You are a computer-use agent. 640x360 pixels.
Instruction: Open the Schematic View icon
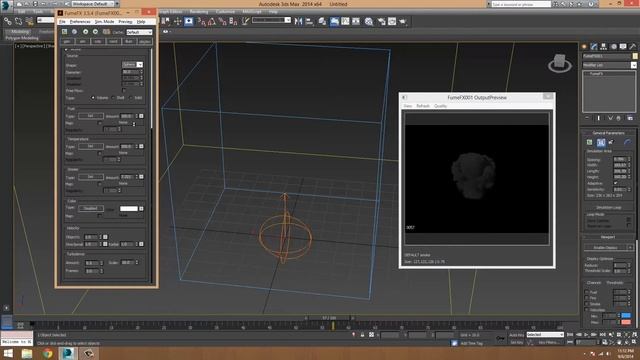356,21
